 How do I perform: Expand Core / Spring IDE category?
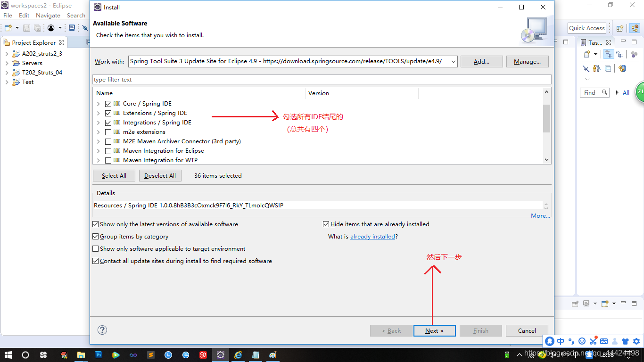tap(98, 104)
